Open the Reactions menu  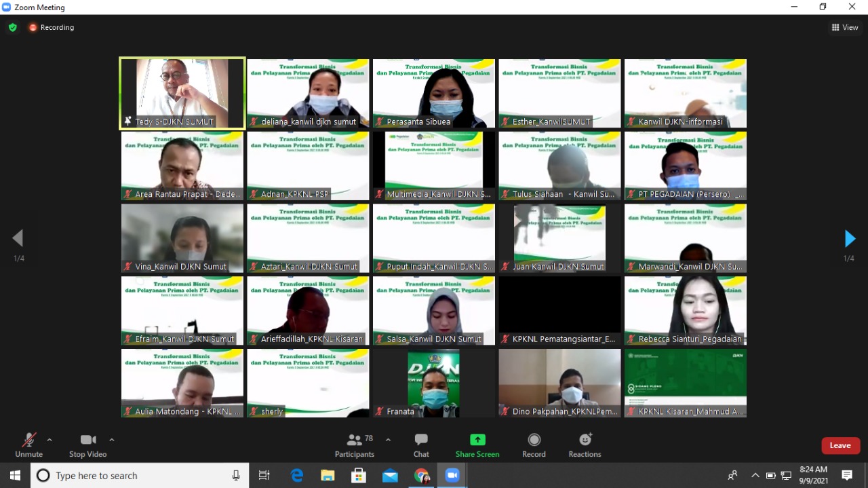[x=585, y=445]
